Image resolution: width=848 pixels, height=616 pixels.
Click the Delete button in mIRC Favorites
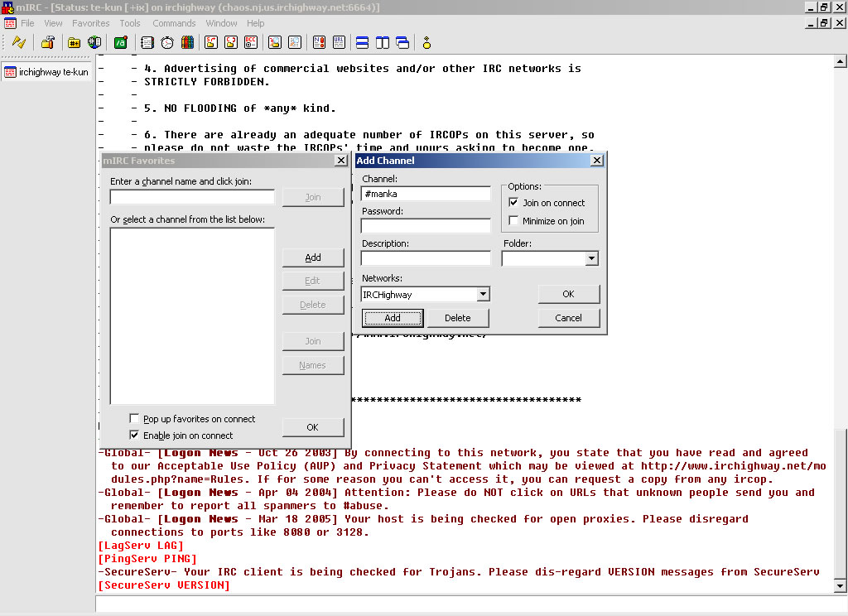click(312, 305)
